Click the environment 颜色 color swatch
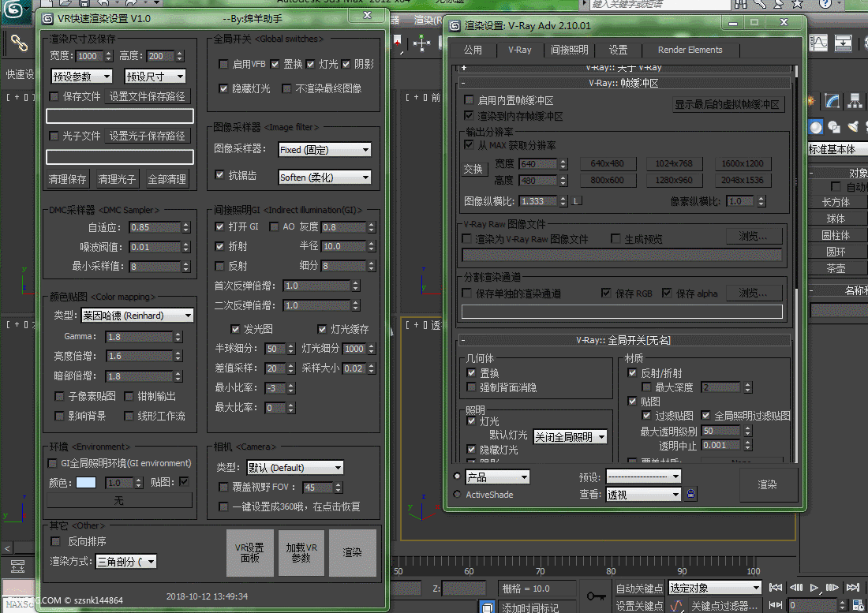This screenshot has width=868, height=613. [86, 483]
